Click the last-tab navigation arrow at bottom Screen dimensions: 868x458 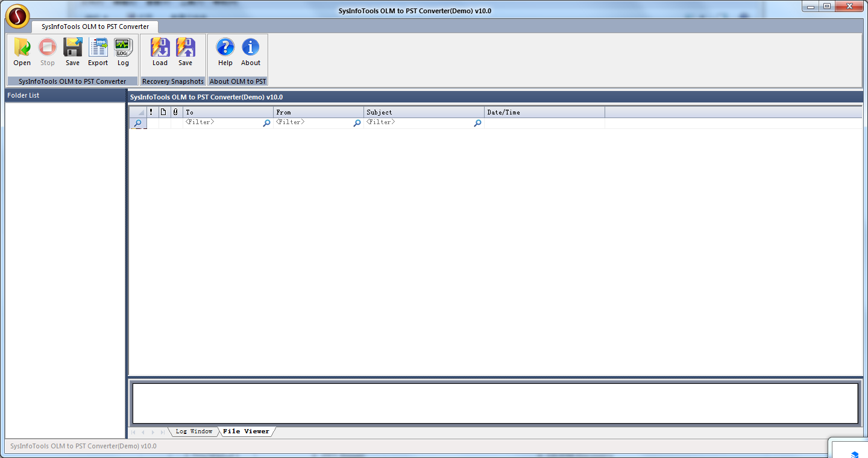pyautogui.click(x=162, y=432)
